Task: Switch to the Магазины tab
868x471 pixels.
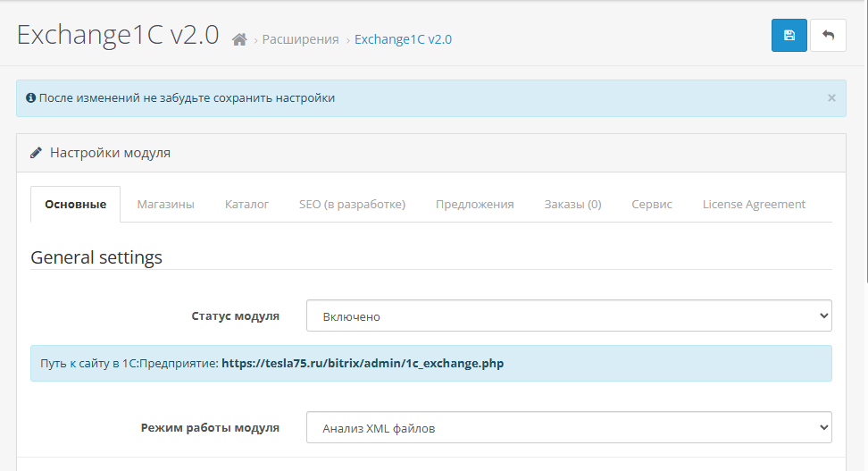Action: tap(165, 205)
